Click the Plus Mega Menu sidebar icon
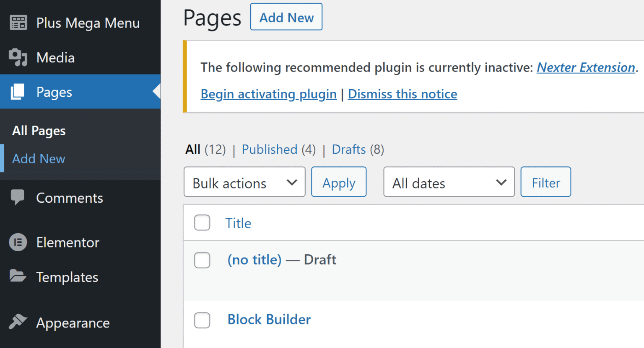644x348 pixels. click(18, 23)
